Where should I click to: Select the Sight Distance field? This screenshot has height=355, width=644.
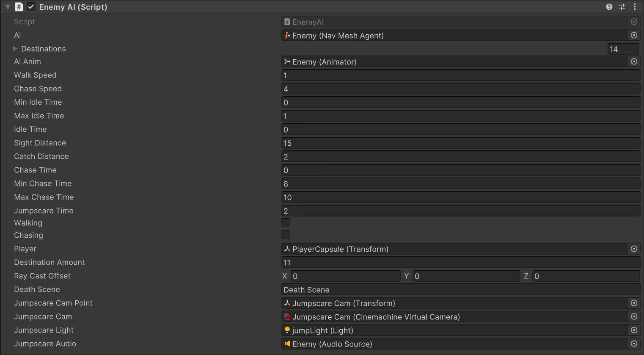point(461,143)
